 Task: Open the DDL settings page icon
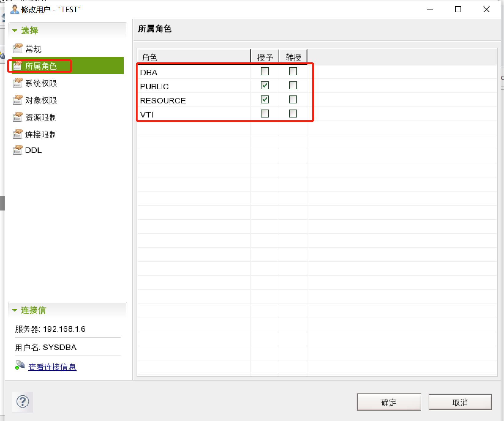pos(17,150)
